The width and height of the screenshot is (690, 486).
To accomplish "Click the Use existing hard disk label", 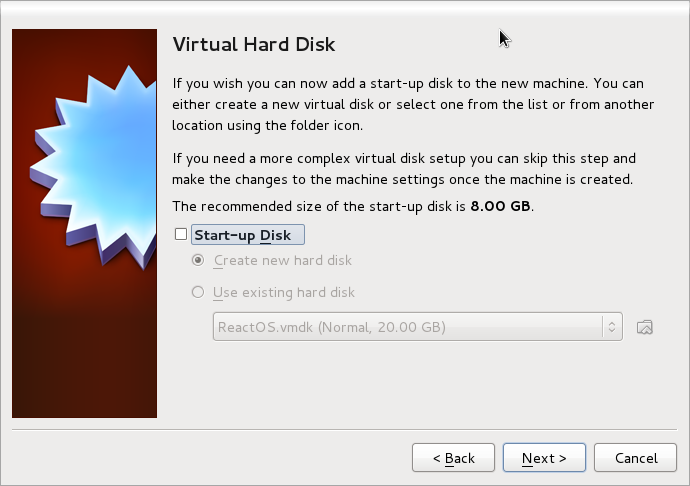I will tap(284, 292).
